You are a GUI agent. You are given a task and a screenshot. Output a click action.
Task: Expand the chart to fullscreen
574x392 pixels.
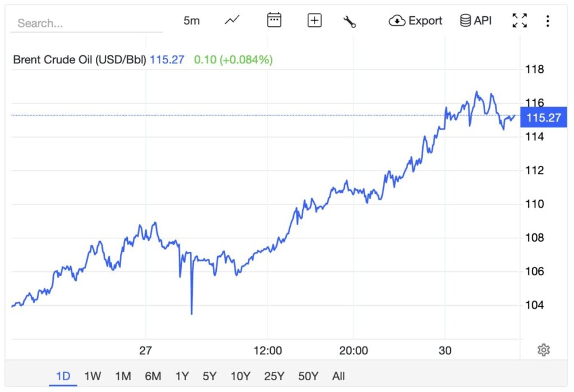(520, 20)
